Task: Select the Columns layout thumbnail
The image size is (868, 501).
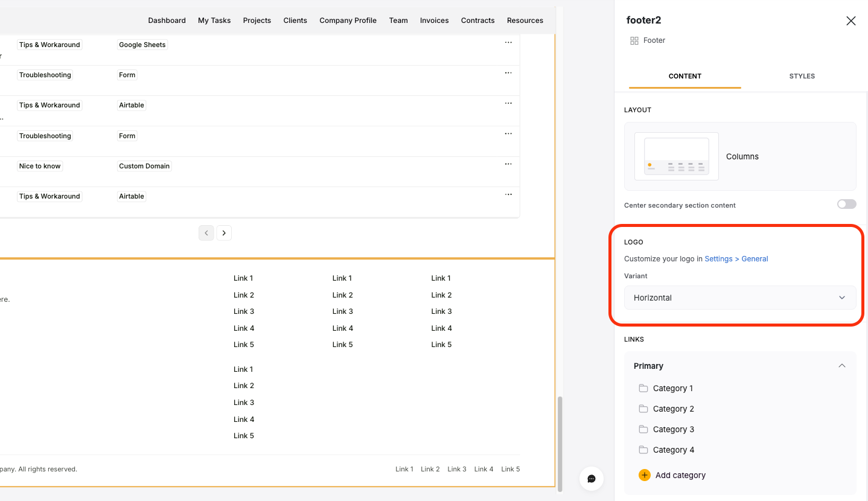Action: point(677,156)
